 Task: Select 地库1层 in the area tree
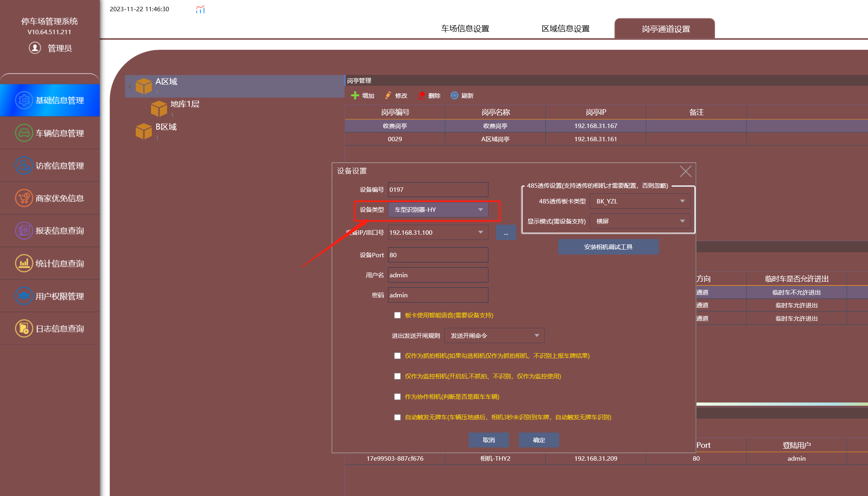point(185,104)
